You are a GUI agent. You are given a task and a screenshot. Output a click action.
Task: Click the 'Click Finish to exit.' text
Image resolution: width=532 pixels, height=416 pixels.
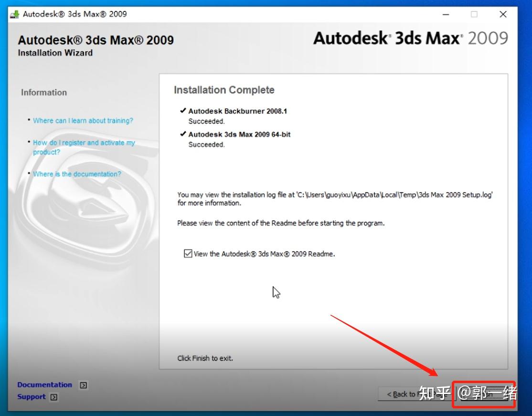coord(205,358)
